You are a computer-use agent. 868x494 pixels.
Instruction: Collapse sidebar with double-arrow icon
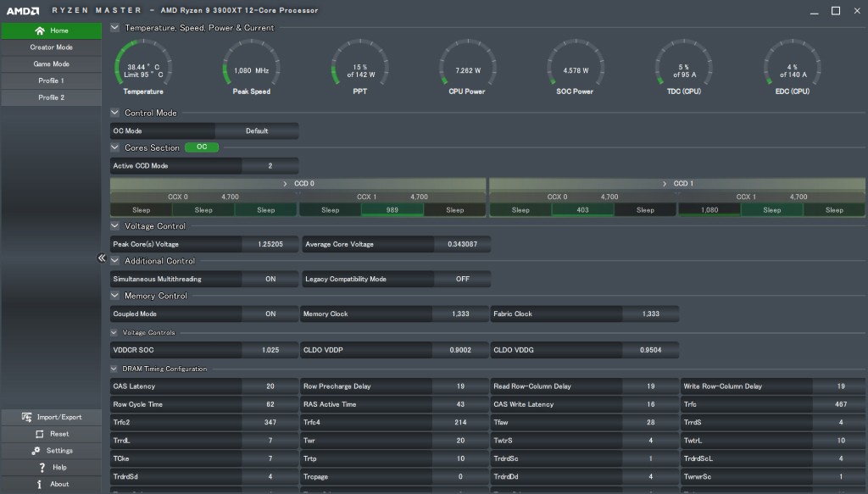[x=102, y=258]
